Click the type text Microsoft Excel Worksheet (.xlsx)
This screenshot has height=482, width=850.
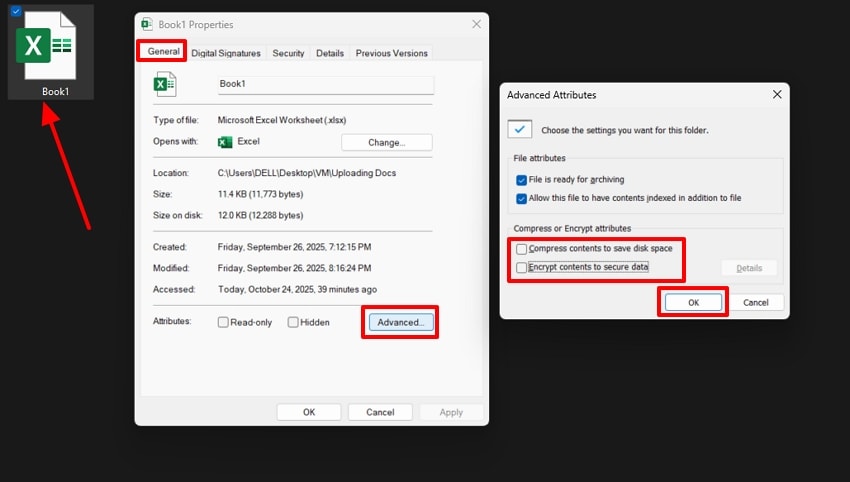(x=282, y=120)
